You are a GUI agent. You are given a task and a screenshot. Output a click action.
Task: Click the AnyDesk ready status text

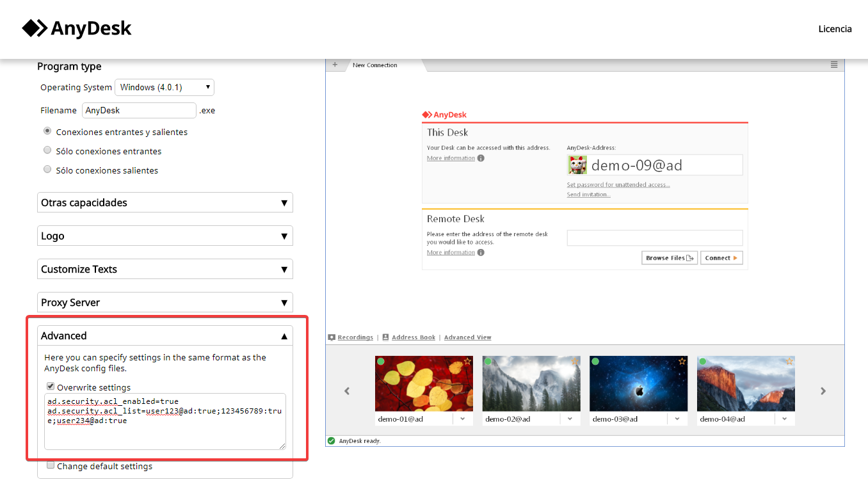[x=360, y=440]
